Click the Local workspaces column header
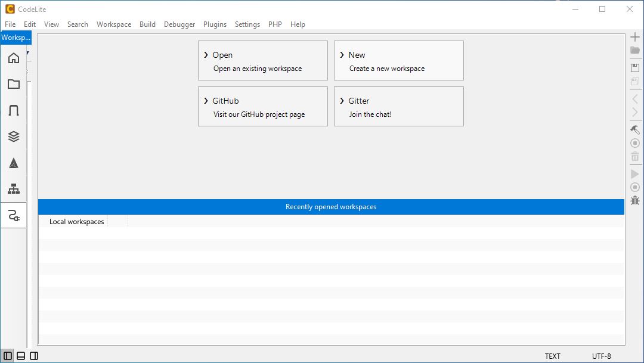 (76, 222)
